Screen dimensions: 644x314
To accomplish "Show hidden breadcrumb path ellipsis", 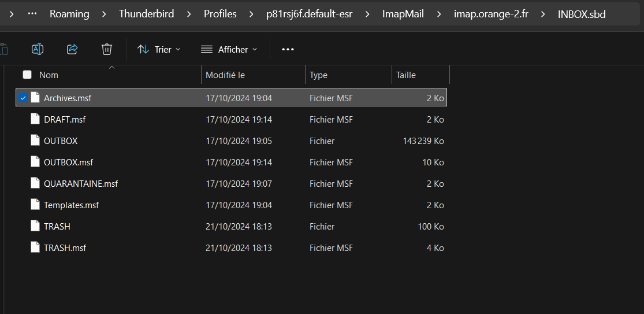I will click(32, 14).
